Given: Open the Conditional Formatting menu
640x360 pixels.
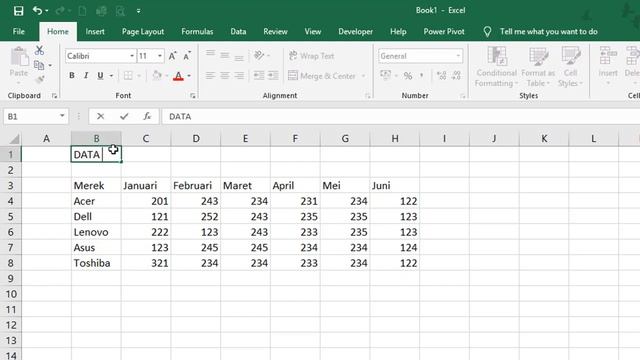Looking at the screenshot, I should [496, 67].
